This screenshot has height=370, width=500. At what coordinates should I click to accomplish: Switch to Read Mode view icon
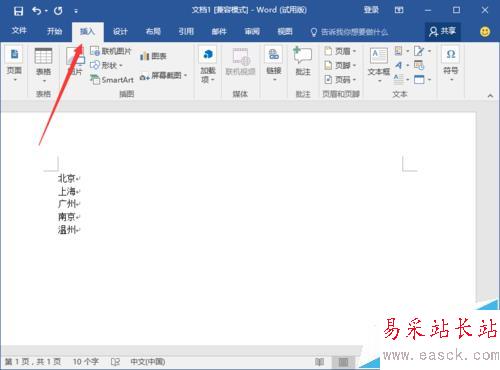coord(319,362)
